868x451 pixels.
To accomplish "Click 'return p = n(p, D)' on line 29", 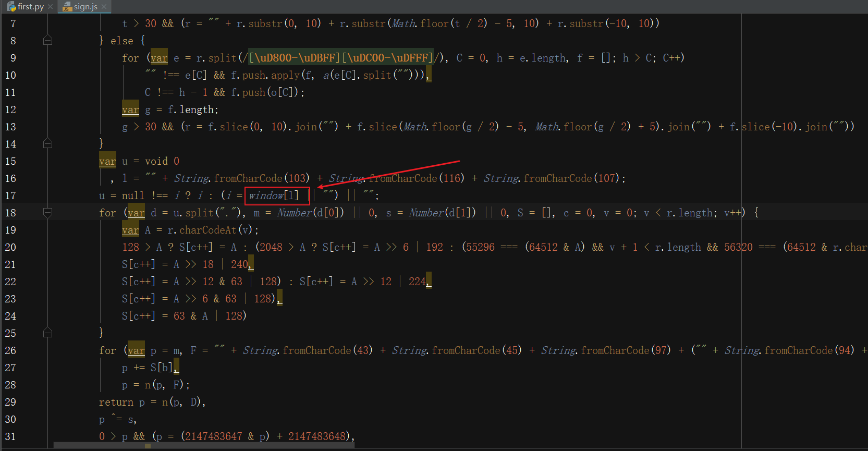I will tap(150, 402).
